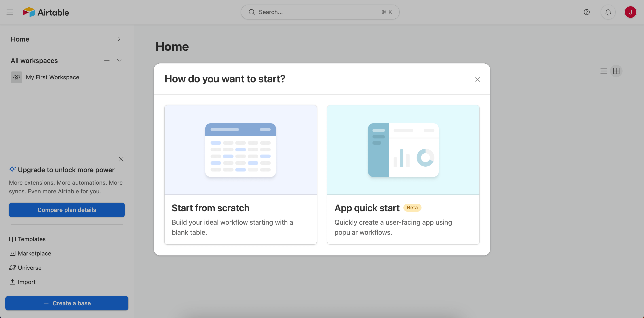Image resolution: width=644 pixels, height=318 pixels.
Task: Switch to list view layout
Action: tap(604, 71)
